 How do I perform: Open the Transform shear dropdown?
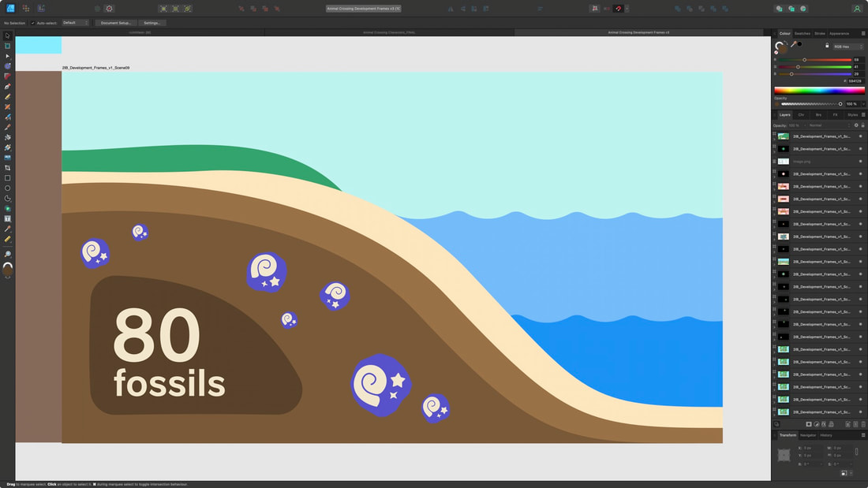852,464
